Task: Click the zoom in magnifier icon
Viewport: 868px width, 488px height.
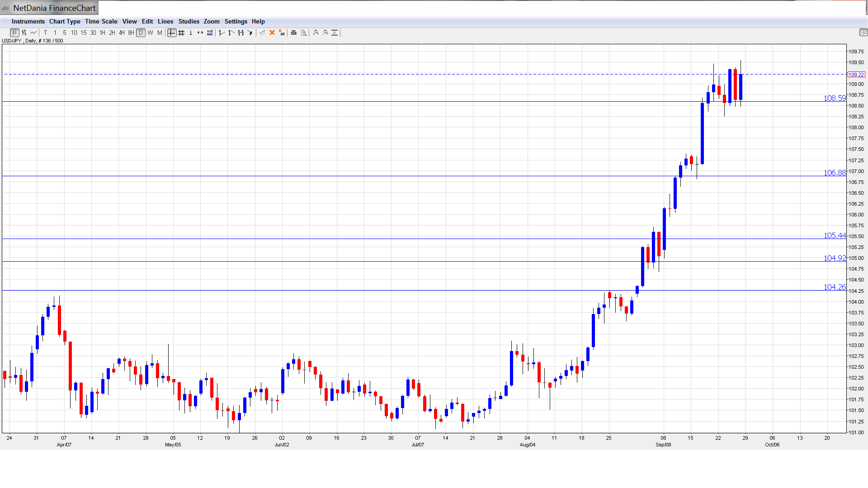Action: (x=316, y=33)
